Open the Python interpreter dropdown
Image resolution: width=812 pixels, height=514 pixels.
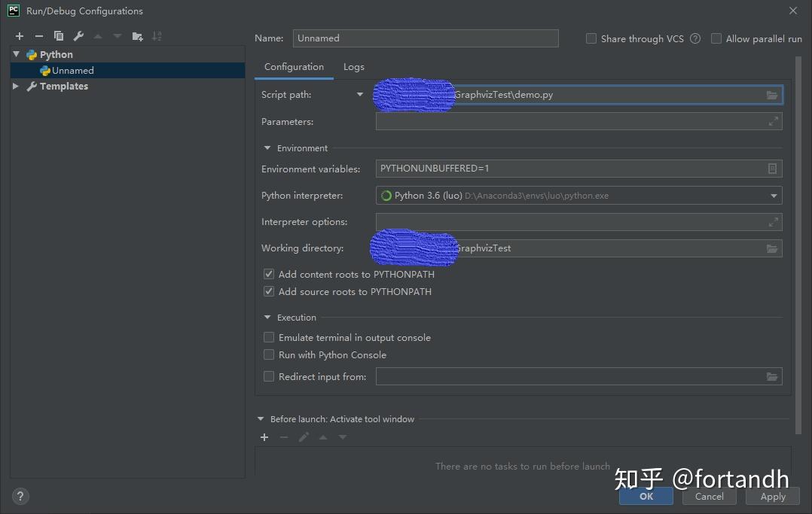[771, 195]
